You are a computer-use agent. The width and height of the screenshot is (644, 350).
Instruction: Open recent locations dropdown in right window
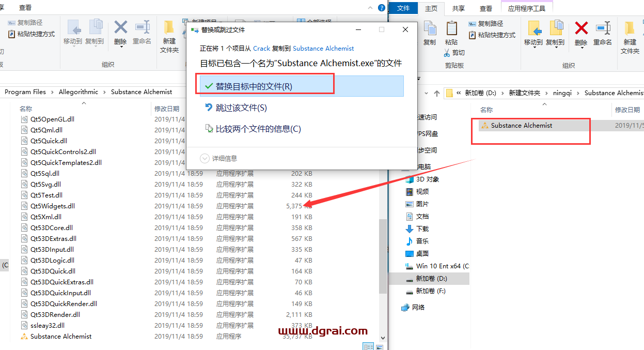[426, 94]
